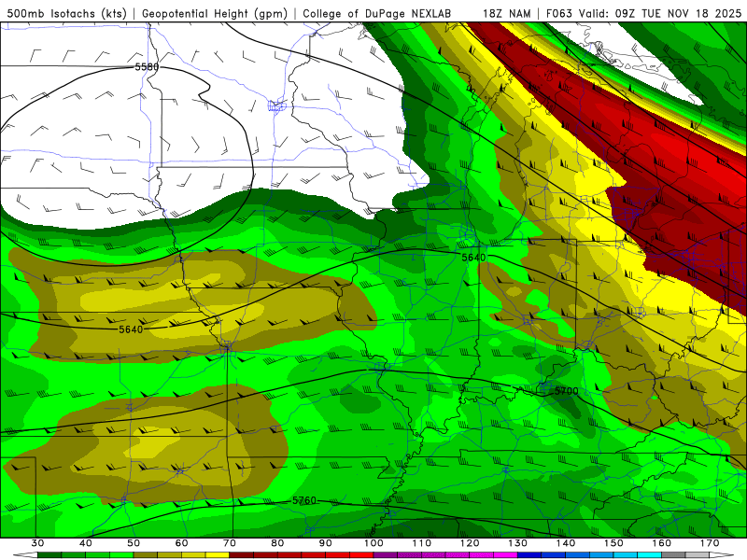
Task: Select the dark blue swatch starting at 130
Action: tap(529, 555)
